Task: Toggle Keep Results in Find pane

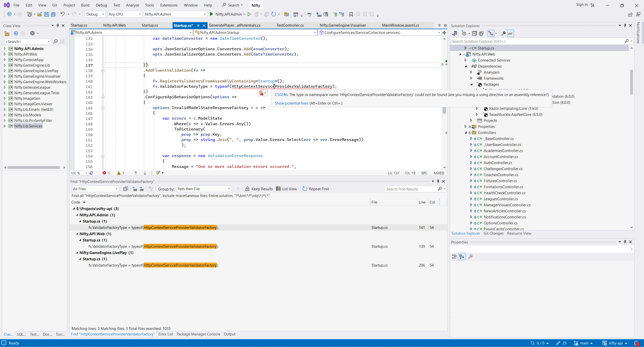Action: pos(259,189)
